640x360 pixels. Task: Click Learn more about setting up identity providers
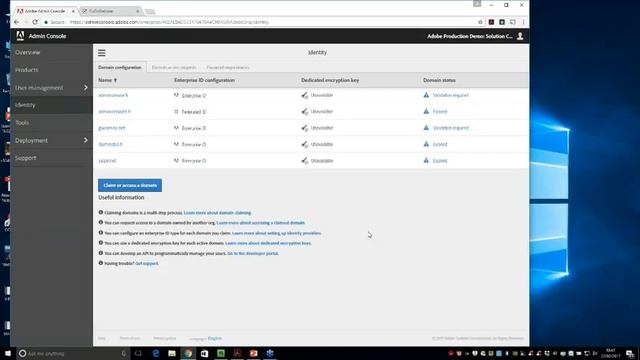point(277,233)
